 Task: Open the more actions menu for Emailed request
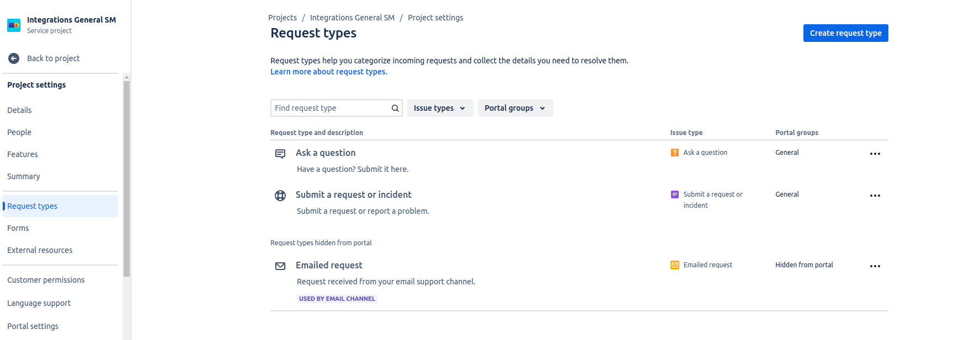[875, 266]
